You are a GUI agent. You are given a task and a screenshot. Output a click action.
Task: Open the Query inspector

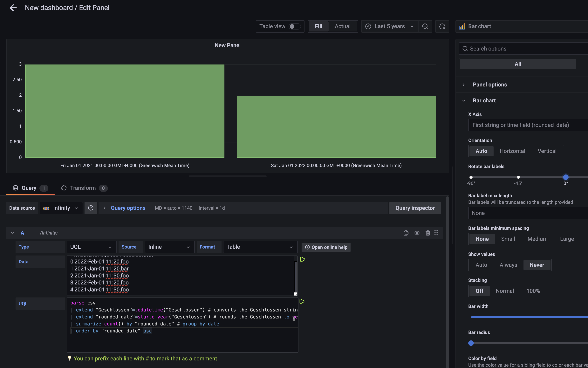tap(415, 208)
